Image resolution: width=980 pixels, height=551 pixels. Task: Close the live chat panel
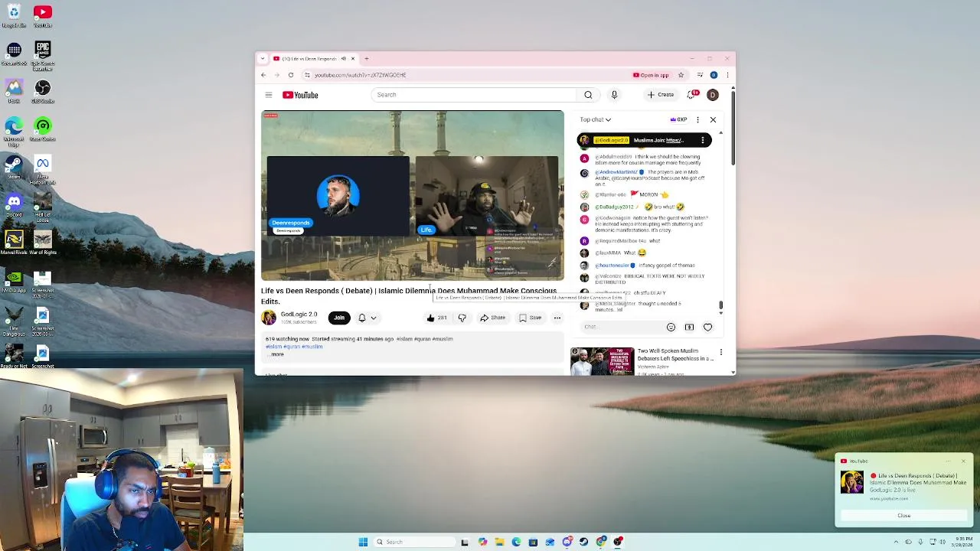click(x=713, y=119)
